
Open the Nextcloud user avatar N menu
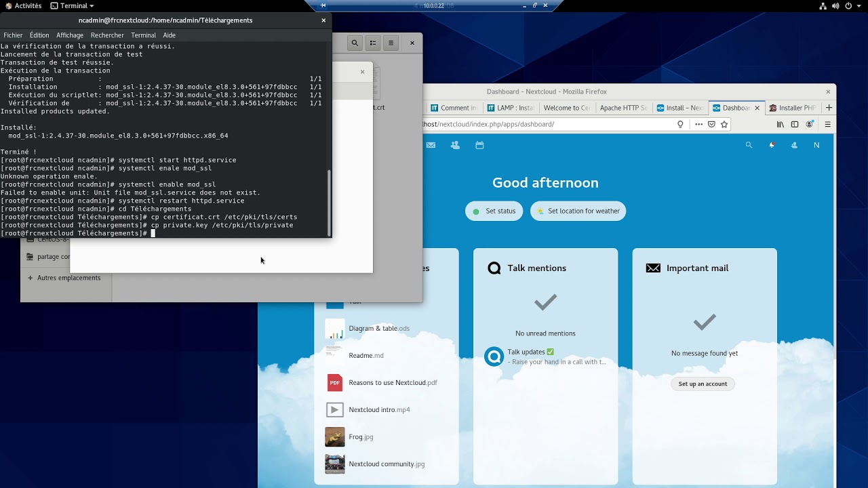pos(816,145)
